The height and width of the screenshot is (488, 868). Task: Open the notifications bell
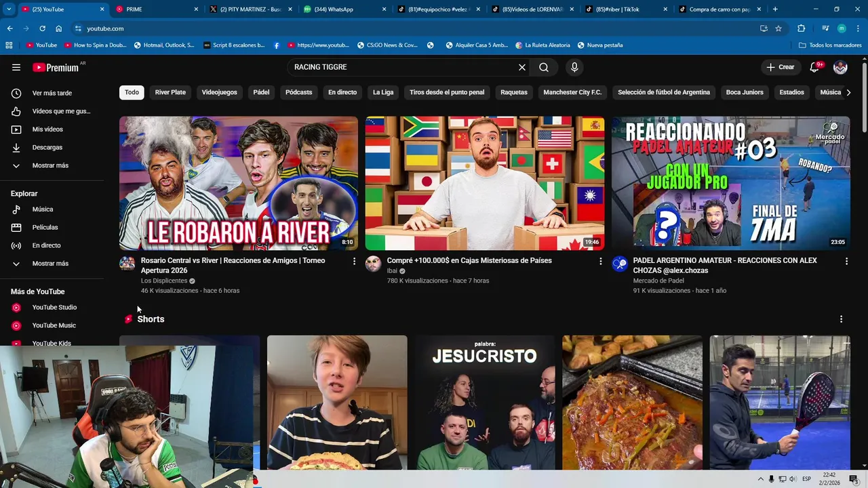814,67
